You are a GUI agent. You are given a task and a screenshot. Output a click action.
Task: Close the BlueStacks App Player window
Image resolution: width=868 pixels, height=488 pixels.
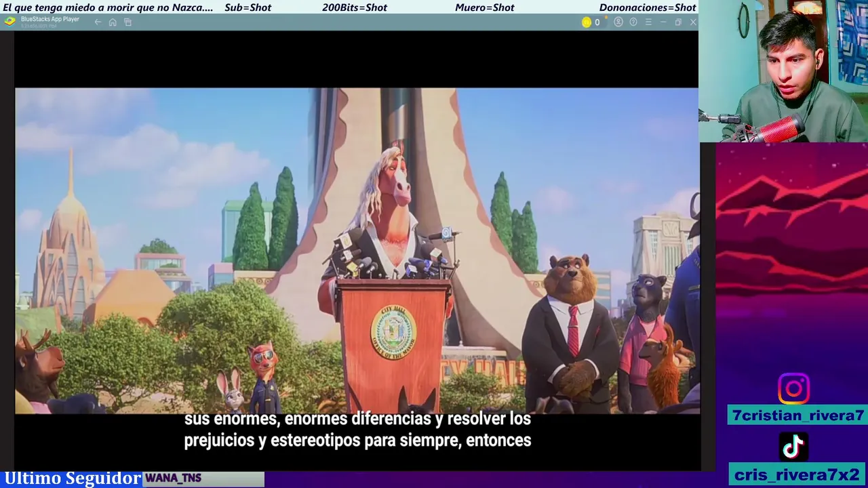(693, 22)
